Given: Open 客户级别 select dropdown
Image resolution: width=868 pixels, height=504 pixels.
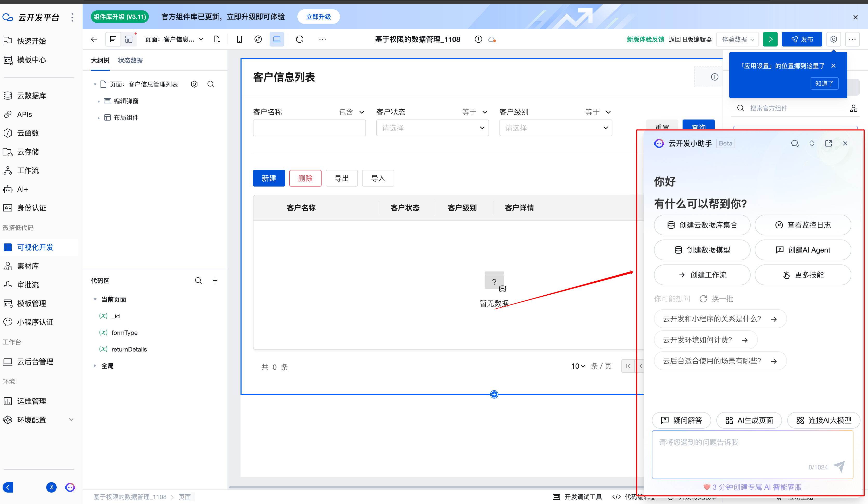Looking at the screenshot, I should click(556, 128).
